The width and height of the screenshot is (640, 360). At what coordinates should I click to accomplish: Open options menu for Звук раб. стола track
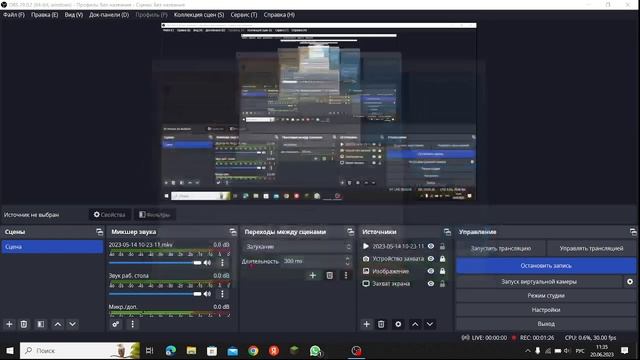coord(222,294)
